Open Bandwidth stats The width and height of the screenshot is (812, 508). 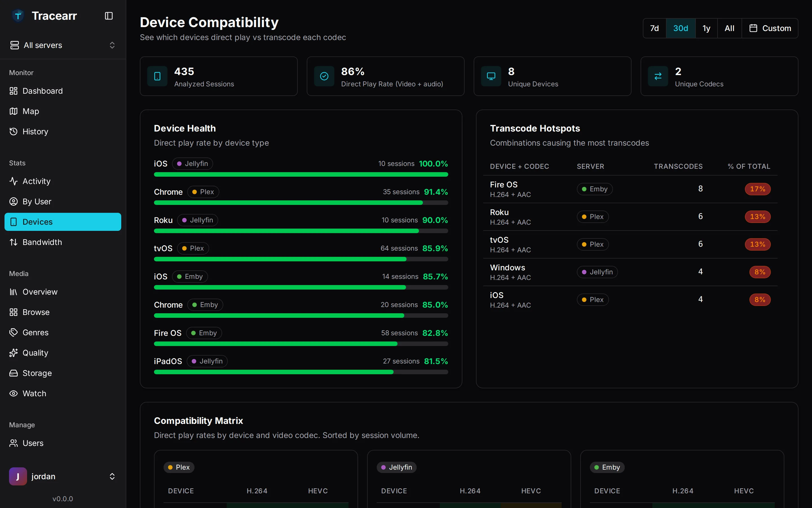(x=63, y=242)
